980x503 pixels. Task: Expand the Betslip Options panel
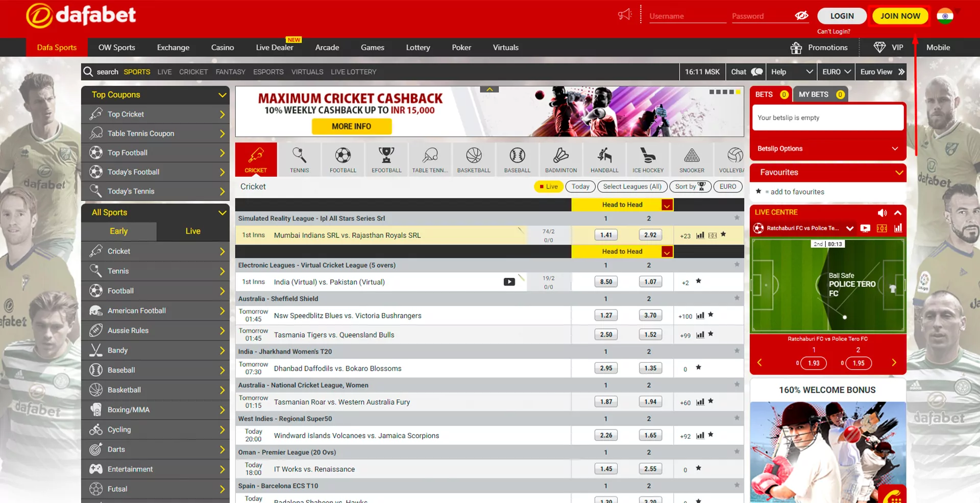pyautogui.click(x=827, y=149)
